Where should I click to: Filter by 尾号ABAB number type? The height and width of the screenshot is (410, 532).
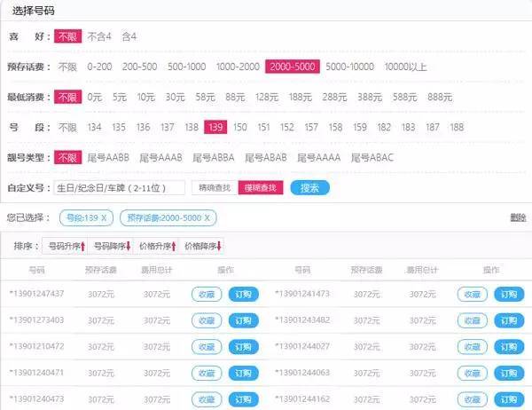click(x=266, y=158)
